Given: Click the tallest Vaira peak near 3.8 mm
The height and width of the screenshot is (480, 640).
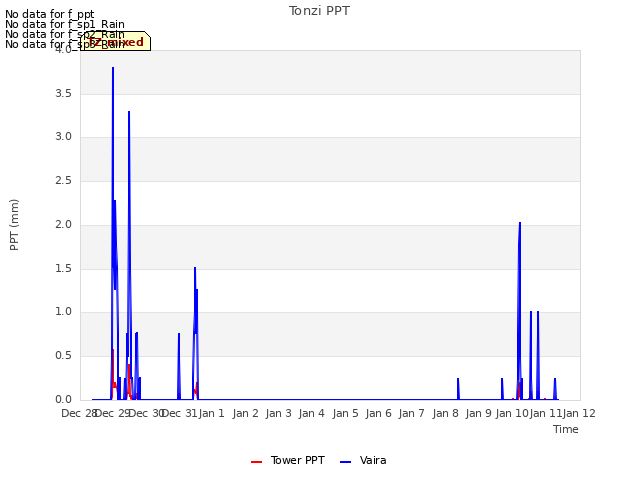Looking at the screenshot, I should 113,68.
